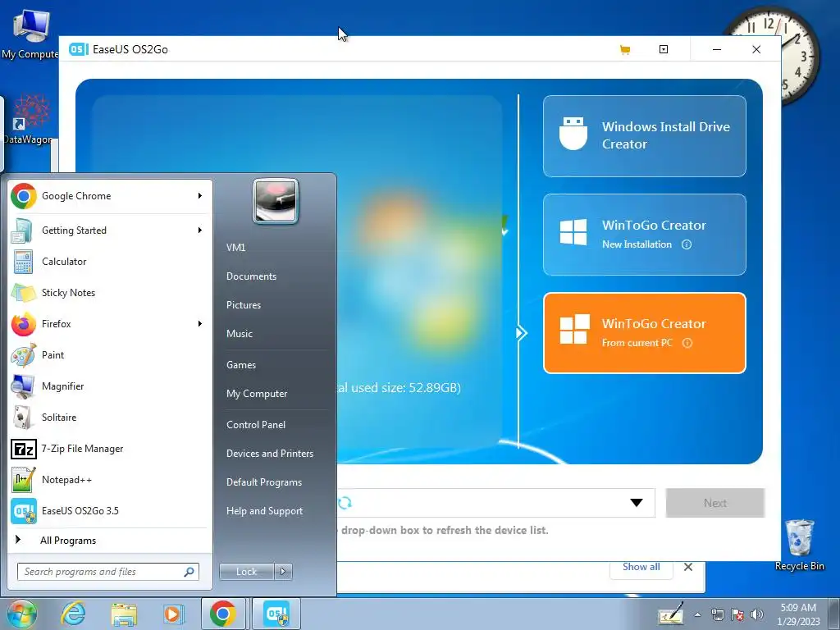
Task: Open Documents from Start menu
Action: (x=251, y=276)
